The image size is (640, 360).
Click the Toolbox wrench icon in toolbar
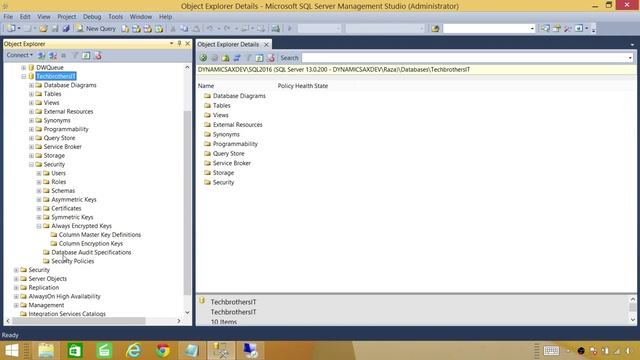coord(567,28)
